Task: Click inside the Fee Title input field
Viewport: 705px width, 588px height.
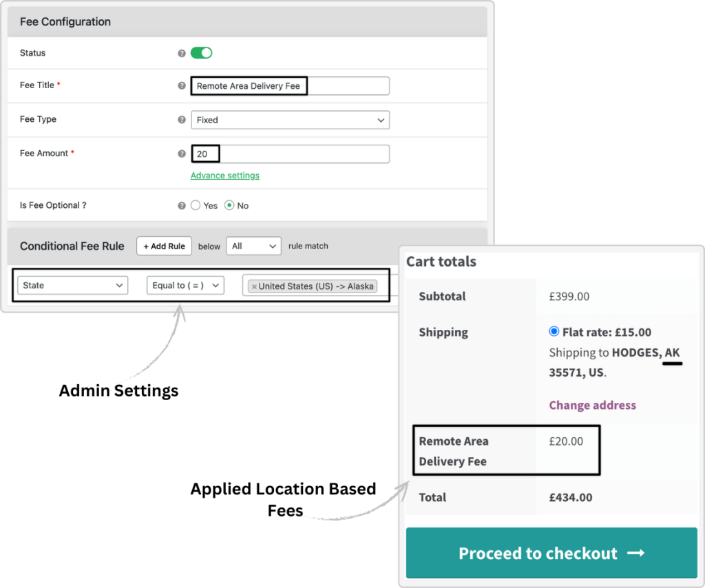Action: click(289, 85)
